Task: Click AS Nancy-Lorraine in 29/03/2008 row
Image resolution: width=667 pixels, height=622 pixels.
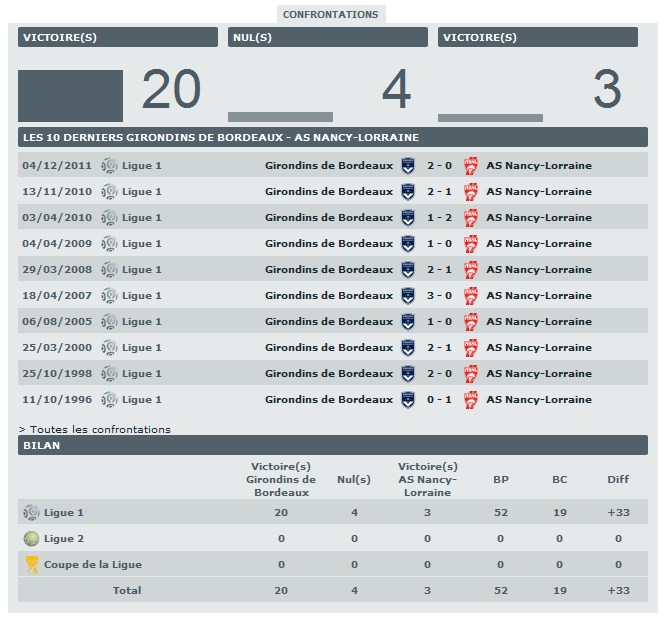Action: point(538,270)
